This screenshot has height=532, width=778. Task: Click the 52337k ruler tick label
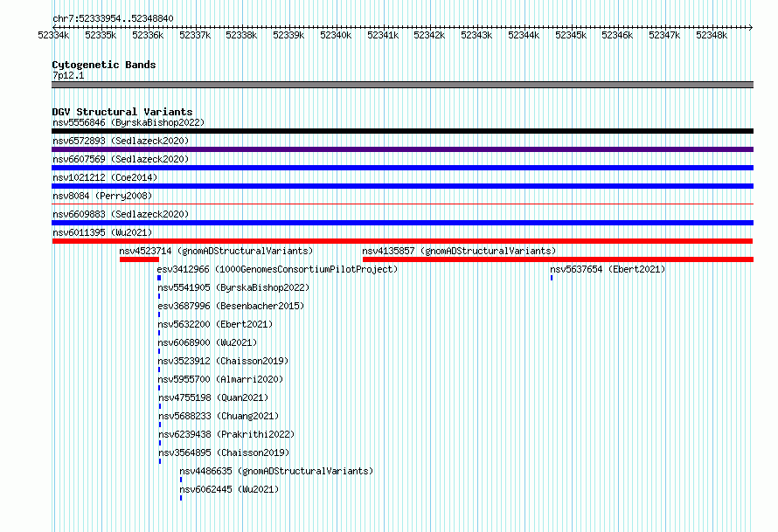click(x=194, y=35)
